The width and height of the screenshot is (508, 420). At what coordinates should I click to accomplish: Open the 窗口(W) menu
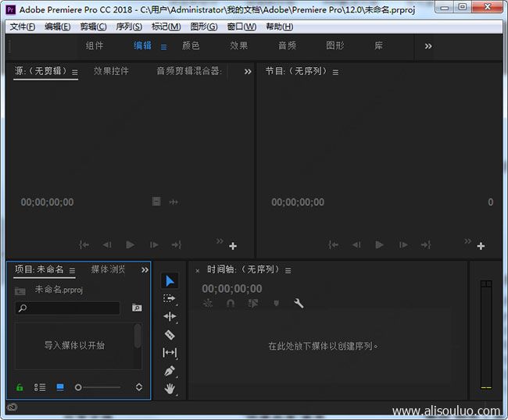tap(241, 27)
